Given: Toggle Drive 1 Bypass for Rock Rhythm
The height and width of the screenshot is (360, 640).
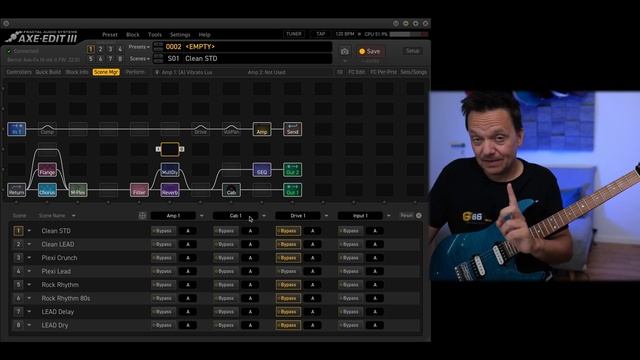Looking at the screenshot, I should point(288,285).
